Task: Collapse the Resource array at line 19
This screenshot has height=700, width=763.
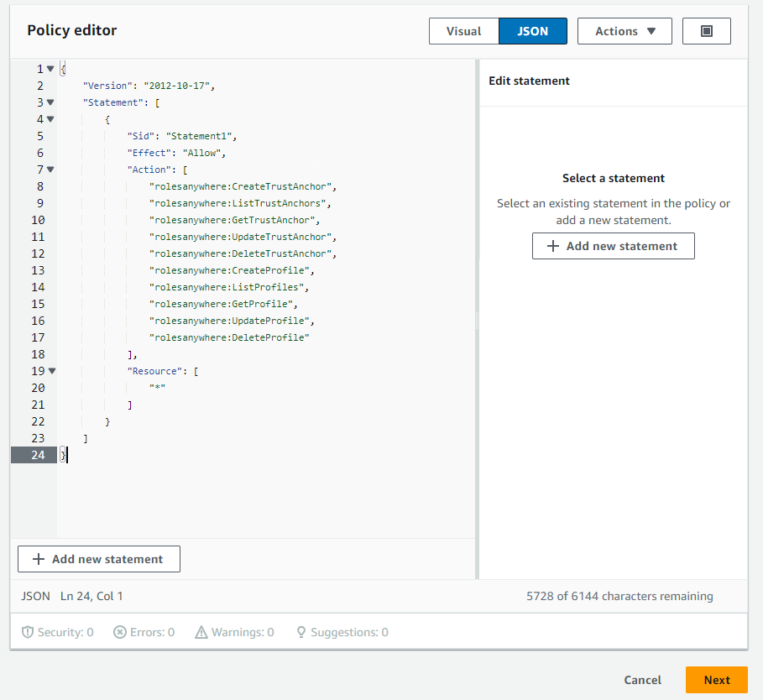Action: tap(50, 370)
